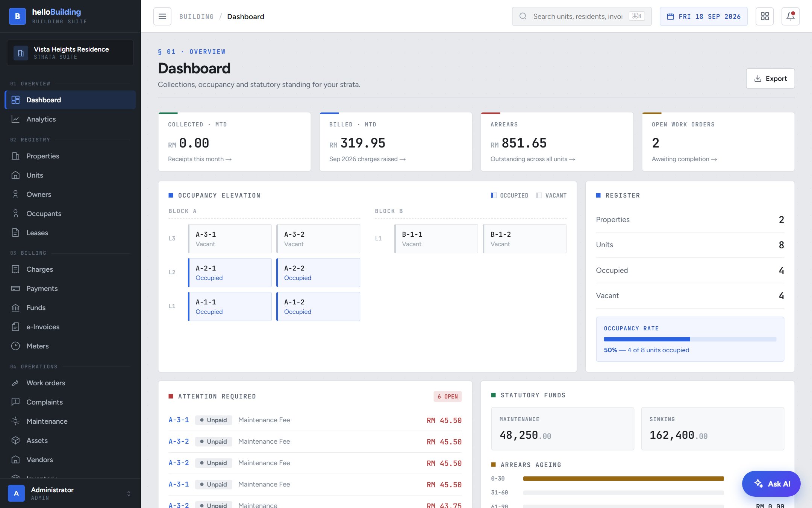
Task: Click the Vacant register row
Action: pos(690,295)
